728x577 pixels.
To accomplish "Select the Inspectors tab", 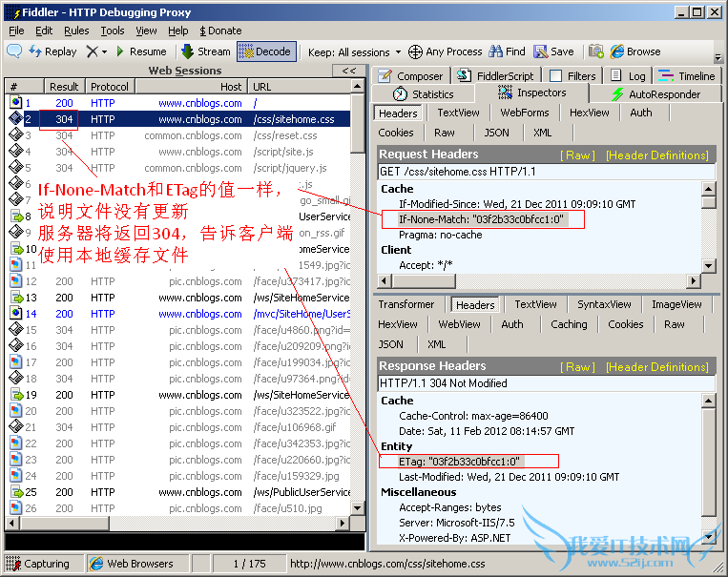I will [532, 93].
